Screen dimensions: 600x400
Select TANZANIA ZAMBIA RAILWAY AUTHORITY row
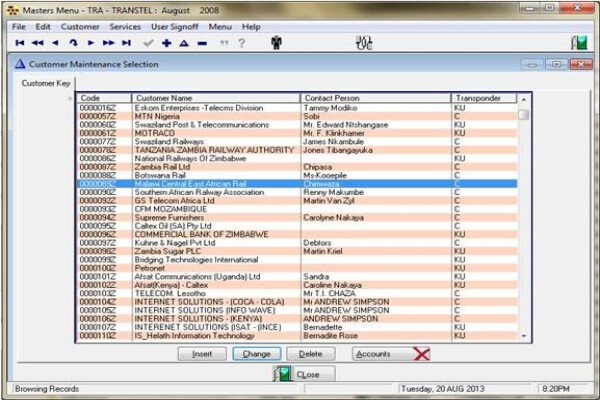(297, 150)
